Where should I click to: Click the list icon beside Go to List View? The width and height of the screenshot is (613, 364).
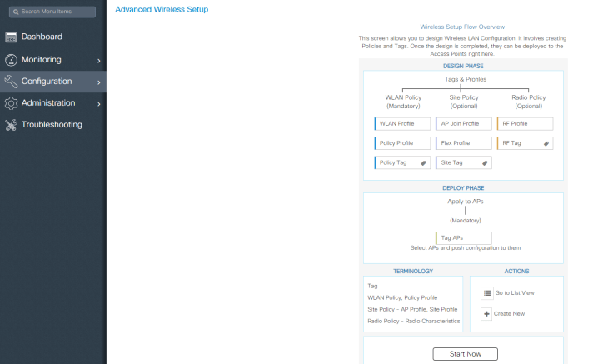(x=487, y=293)
